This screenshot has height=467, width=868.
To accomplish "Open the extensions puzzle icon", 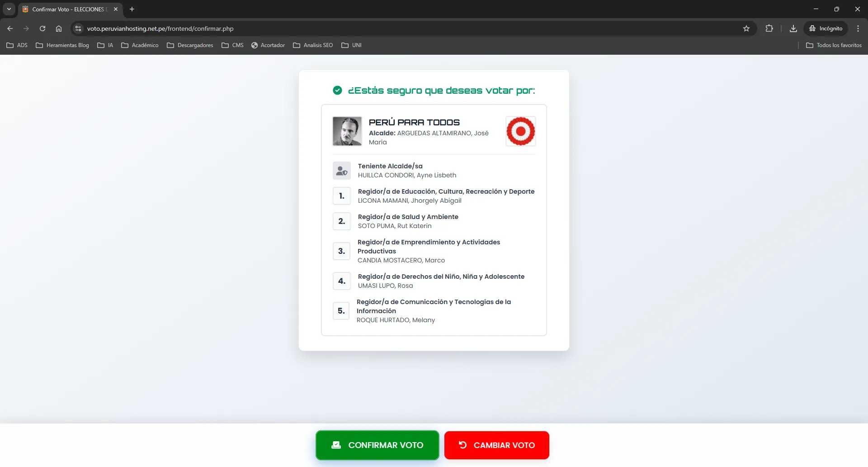I will (x=769, y=29).
